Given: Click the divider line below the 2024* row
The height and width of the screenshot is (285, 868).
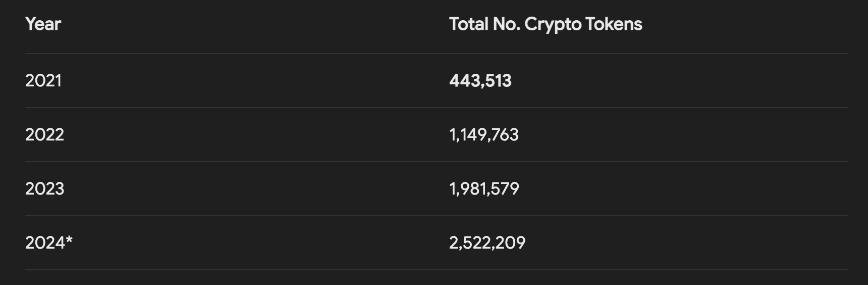Looking at the screenshot, I should point(436,270).
